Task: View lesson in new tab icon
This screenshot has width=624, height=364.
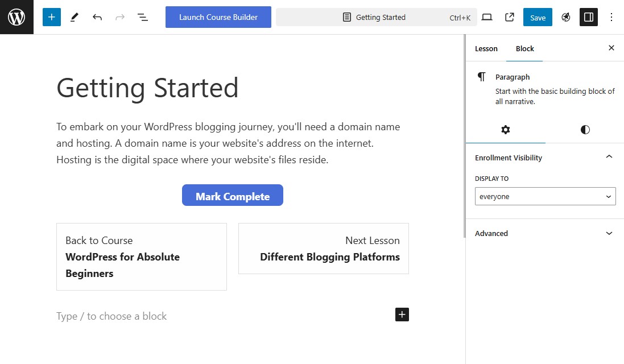Action: point(510,17)
